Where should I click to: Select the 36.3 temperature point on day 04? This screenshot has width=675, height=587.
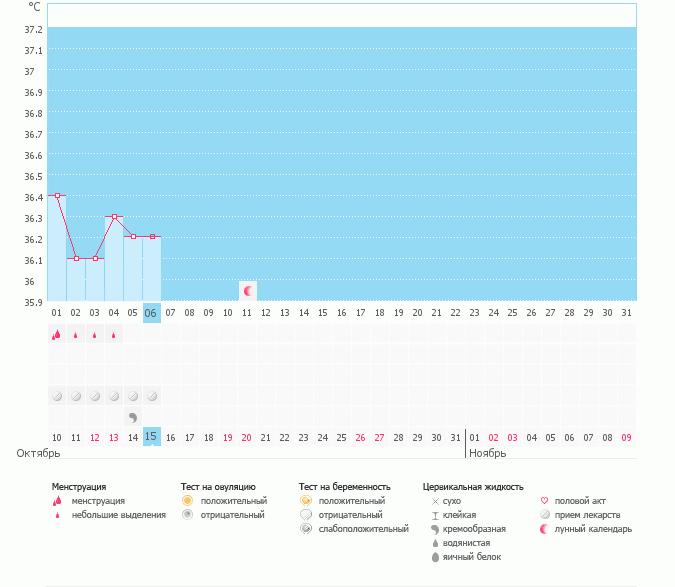(114, 217)
